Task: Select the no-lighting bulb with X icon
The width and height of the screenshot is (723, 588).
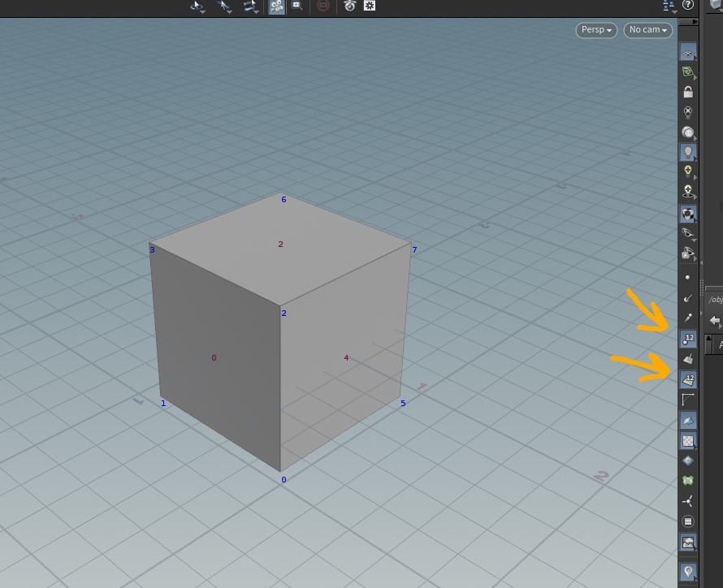Action: (x=688, y=112)
